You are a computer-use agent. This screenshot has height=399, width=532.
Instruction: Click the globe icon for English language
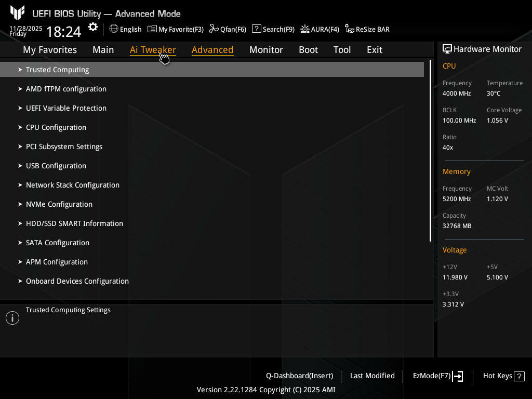(x=114, y=29)
